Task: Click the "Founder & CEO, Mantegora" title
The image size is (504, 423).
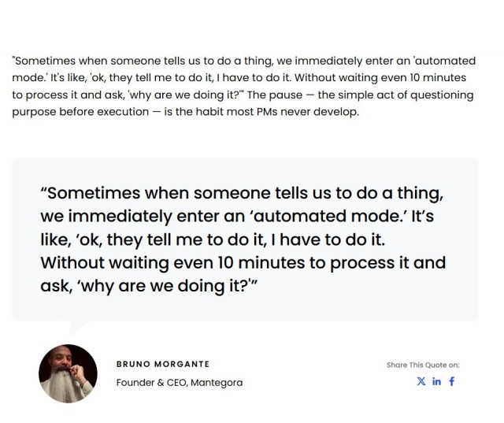Action: click(x=180, y=383)
